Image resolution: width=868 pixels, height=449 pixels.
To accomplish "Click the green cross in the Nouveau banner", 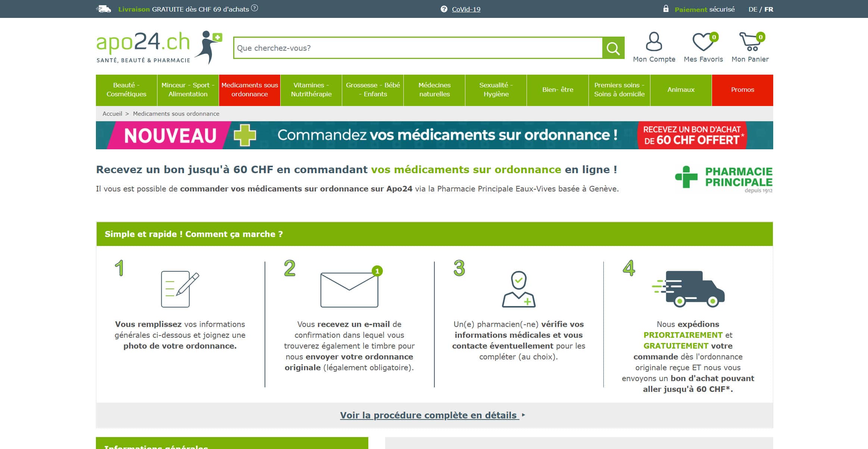I will 245,135.
